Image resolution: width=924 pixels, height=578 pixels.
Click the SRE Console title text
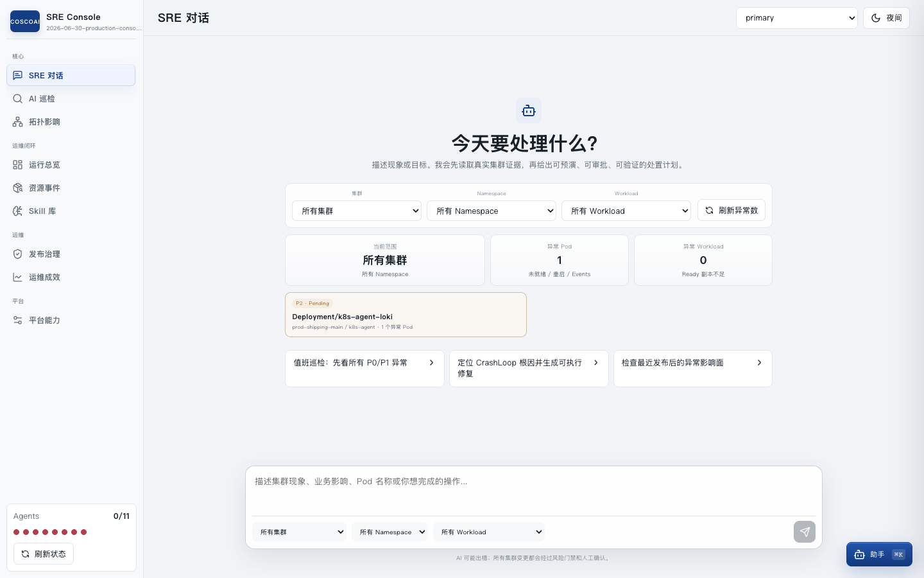[x=73, y=17]
